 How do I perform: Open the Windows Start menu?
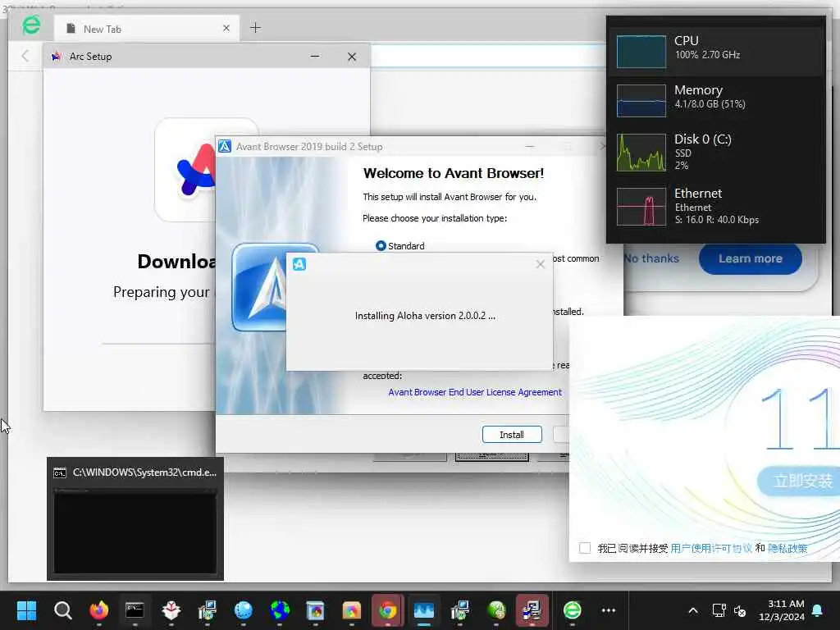pyautogui.click(x=26, y=610)
